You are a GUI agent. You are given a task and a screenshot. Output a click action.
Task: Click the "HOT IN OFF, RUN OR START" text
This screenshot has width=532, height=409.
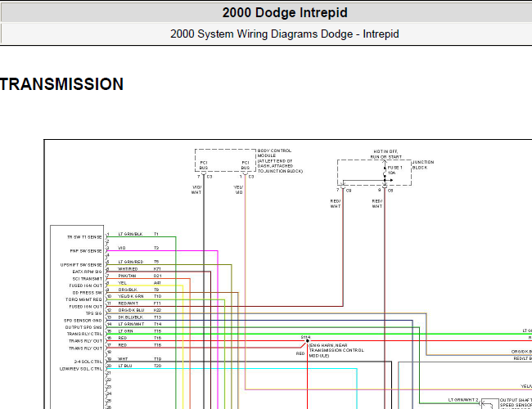pyautogui.click(x=386, y=155)
